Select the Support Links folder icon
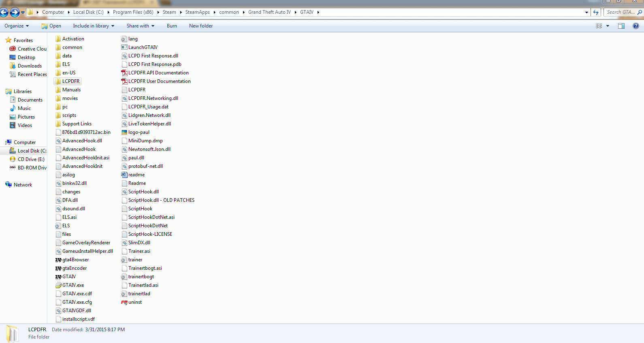644x343 pixels. 58,124
